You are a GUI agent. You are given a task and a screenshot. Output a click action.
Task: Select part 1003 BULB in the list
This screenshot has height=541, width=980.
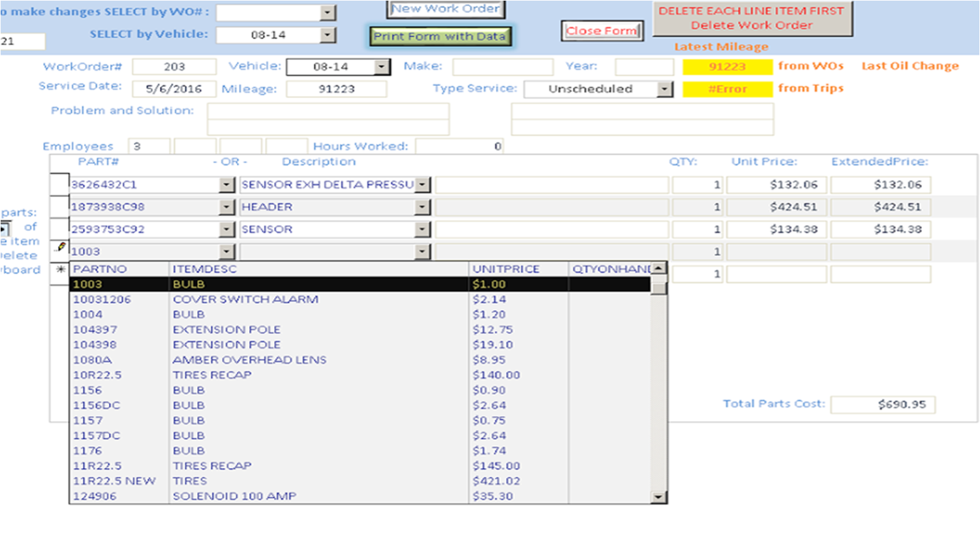click(360, 284)
